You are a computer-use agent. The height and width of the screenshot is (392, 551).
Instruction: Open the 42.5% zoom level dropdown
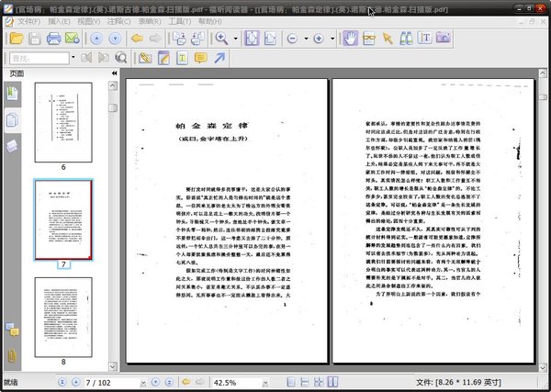point(265,383)
